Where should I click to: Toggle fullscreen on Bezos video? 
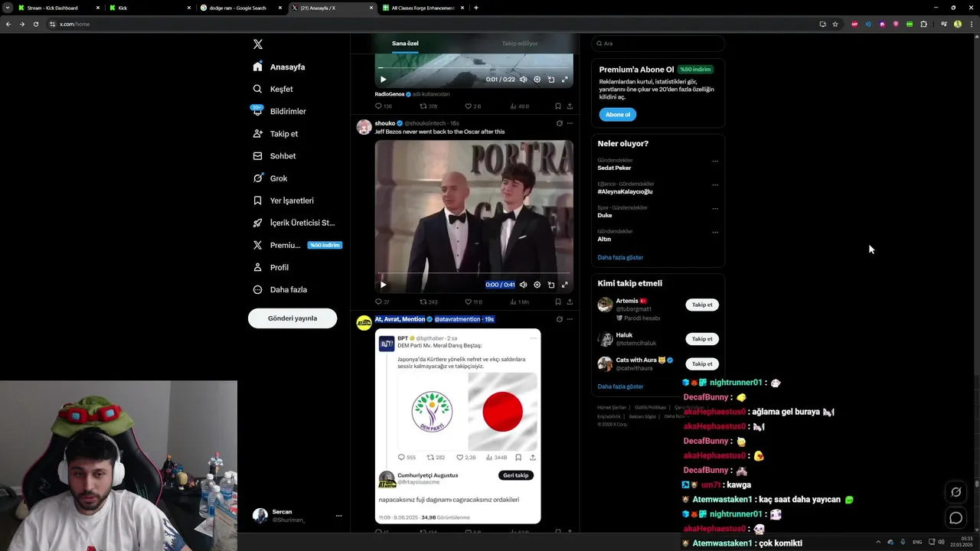point(565,285)
